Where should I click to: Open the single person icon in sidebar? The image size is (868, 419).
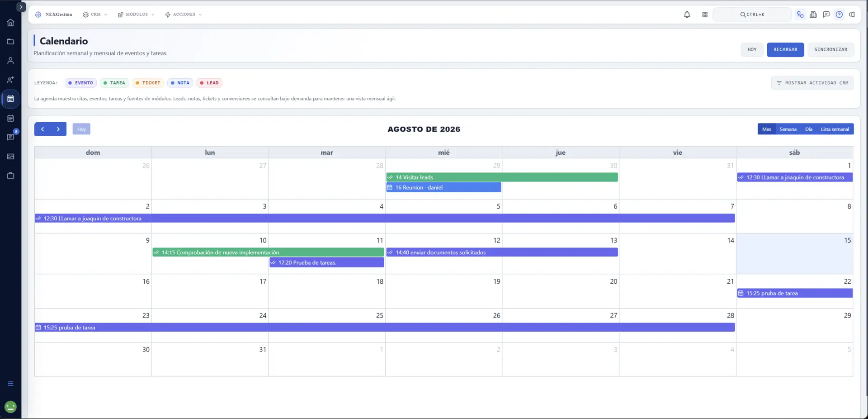click(x=10, y=61)
